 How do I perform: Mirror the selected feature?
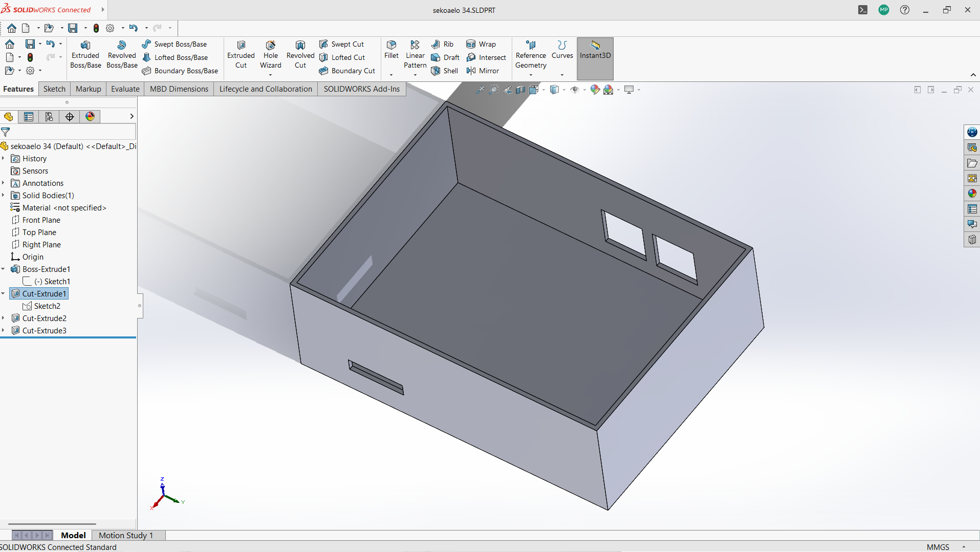(x=483, y=71)
